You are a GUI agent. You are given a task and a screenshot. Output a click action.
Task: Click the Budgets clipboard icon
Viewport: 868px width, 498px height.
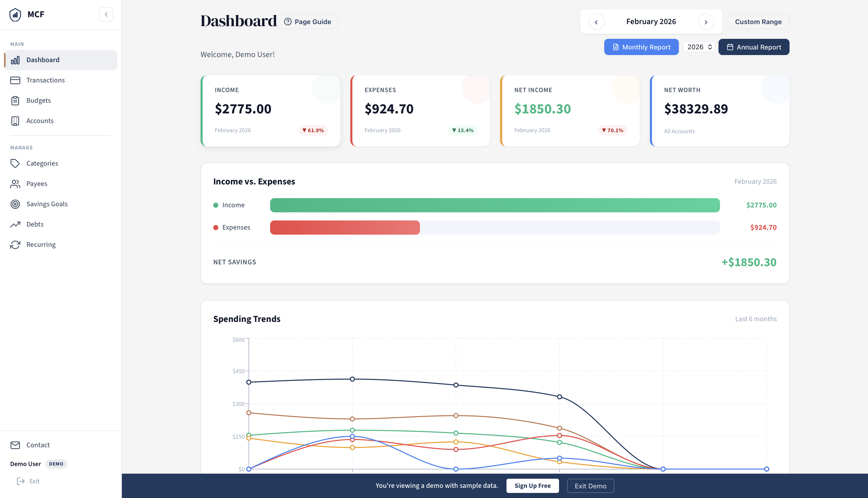(x=15, y=100)
